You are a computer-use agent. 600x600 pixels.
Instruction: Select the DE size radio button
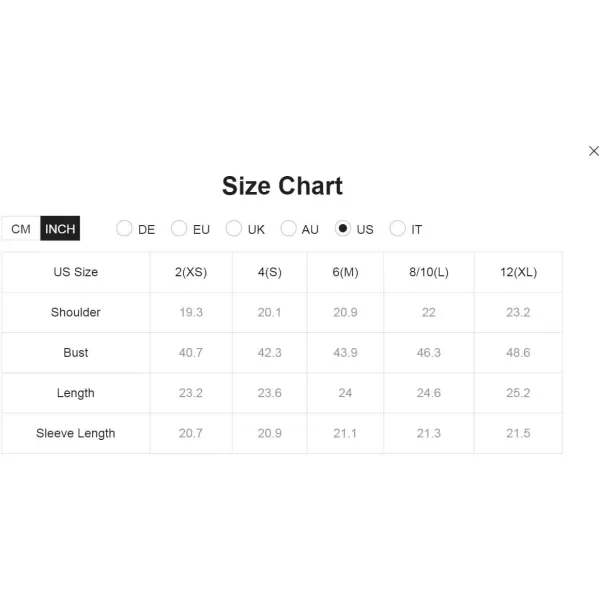pos(124,228)
